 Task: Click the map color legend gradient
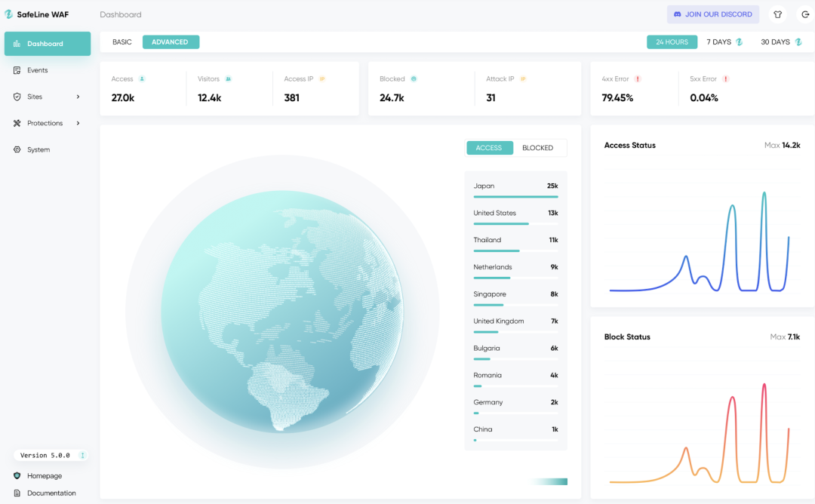pyautogui.click(x=549, y=481)
